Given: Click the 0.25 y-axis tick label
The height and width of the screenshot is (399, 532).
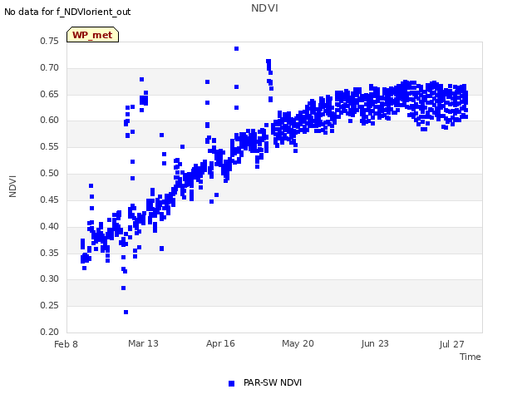Looking at the screenshot, I should (x=50, y=305).
